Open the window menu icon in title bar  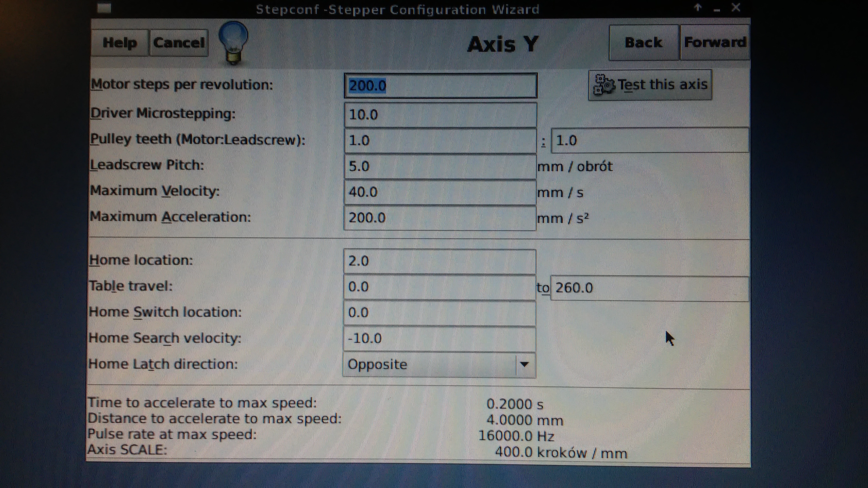pos(104,8)
